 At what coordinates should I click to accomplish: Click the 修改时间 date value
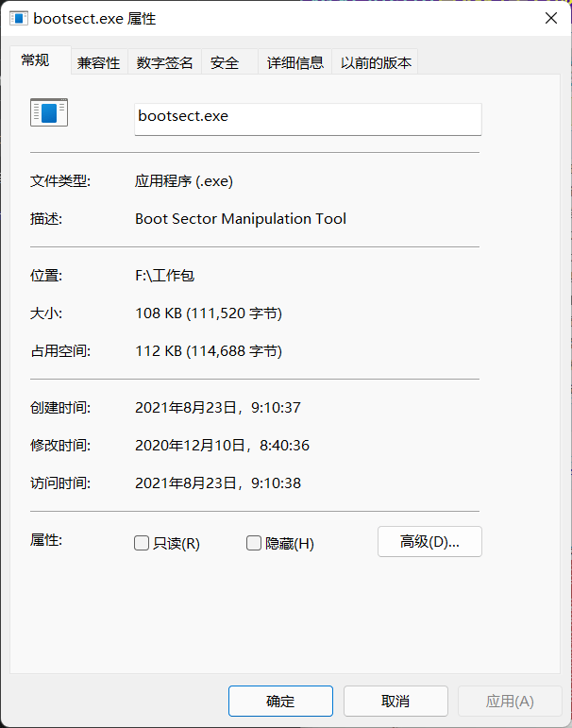tap(223, 446)
